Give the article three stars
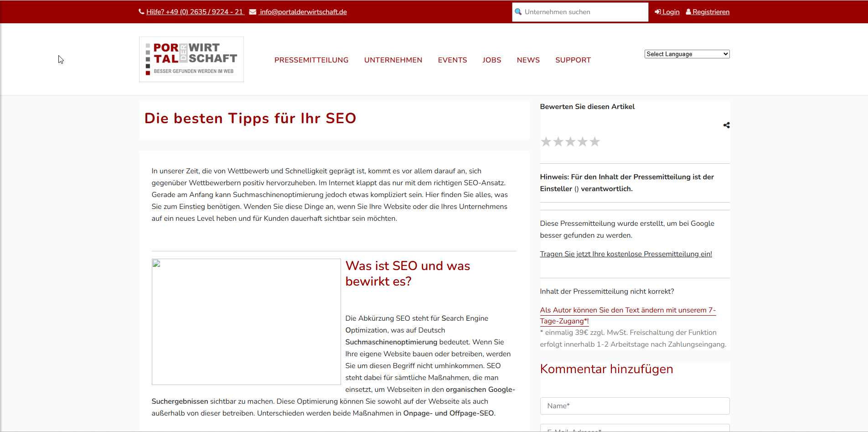The image size is (868, 432). click(x=570, y=142)
